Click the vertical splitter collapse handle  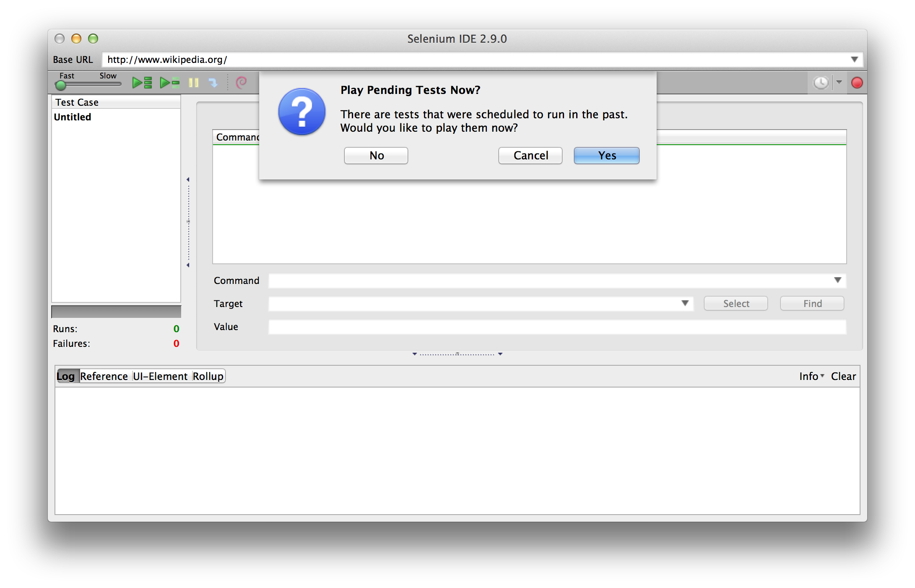click(188, 222)
